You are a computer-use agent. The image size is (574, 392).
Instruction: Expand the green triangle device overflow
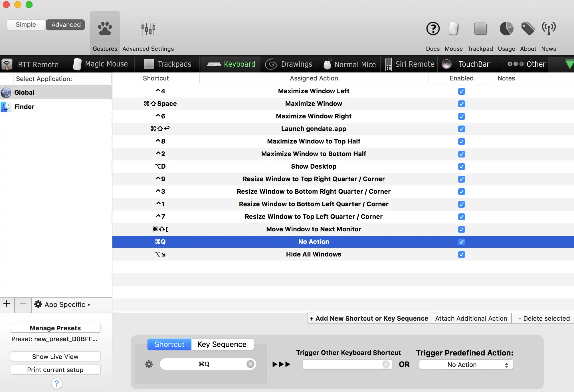(x=569, y=64)
